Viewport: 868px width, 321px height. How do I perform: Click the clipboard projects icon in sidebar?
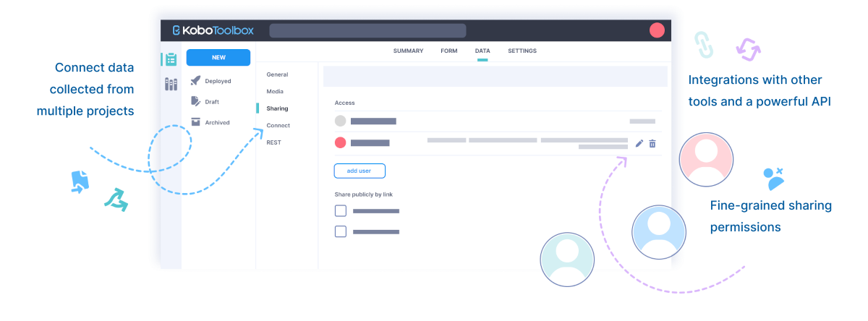click(x=171, y=59)
